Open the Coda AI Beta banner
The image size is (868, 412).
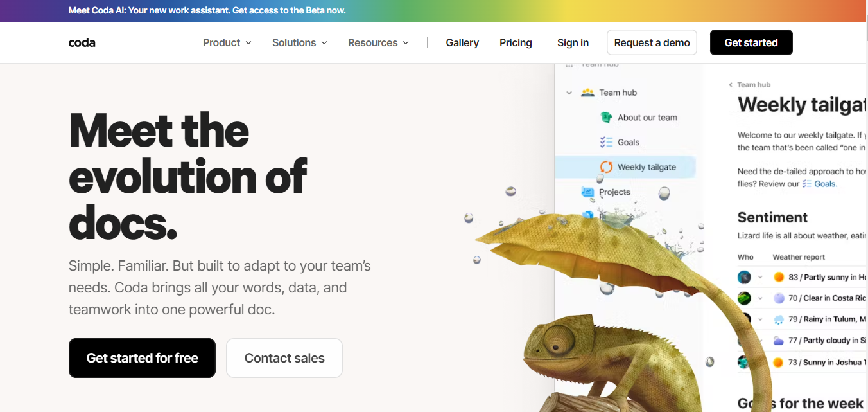pyautogui.click(x=207, y=10)
